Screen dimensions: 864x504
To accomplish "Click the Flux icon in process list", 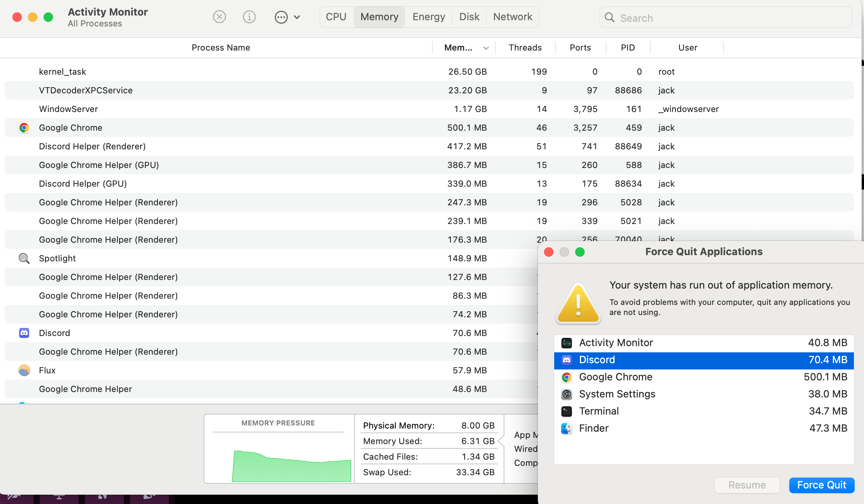I will [x=24, y=370].
